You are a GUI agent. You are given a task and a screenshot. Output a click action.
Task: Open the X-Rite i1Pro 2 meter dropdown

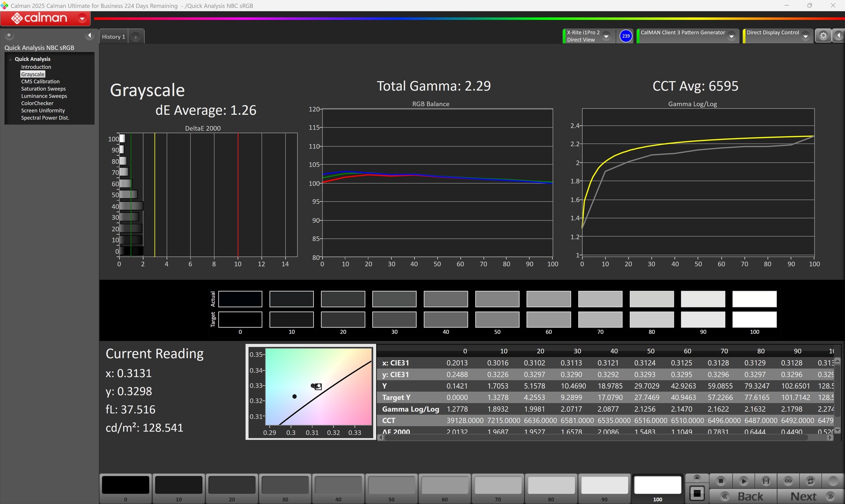[x=606, y=37]
